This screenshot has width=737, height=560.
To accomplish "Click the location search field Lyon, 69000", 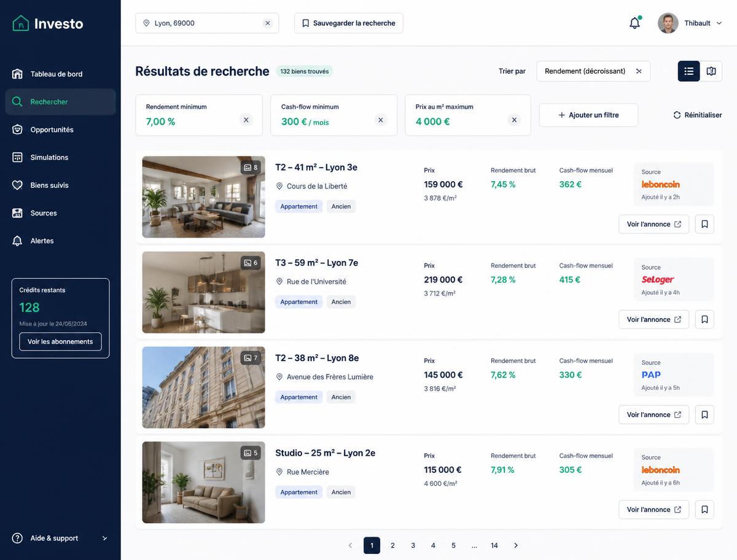I will (207, 23).
